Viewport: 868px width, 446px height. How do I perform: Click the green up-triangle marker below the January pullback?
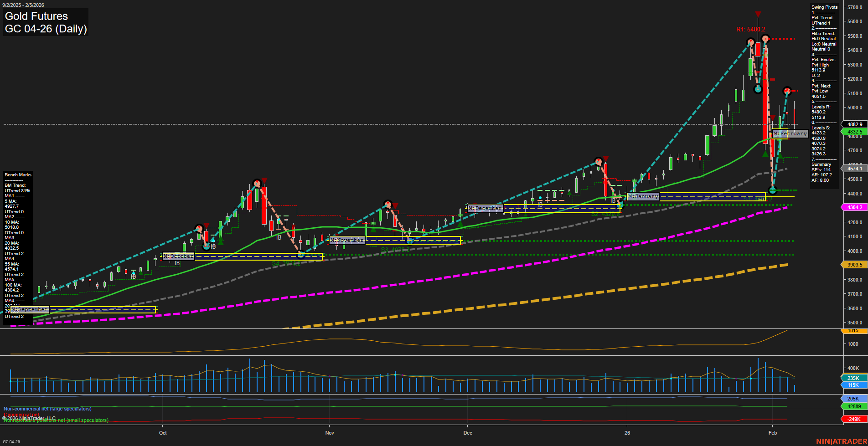click(x=766, y=154)
